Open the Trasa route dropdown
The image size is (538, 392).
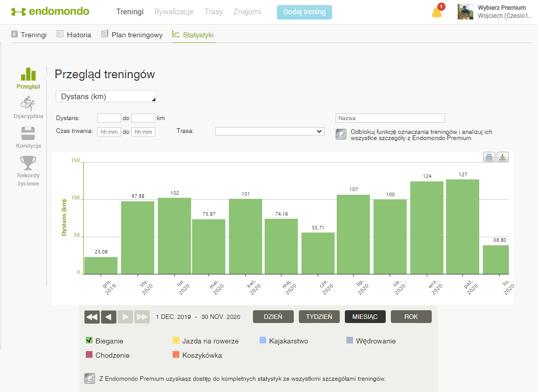[269, 131]
